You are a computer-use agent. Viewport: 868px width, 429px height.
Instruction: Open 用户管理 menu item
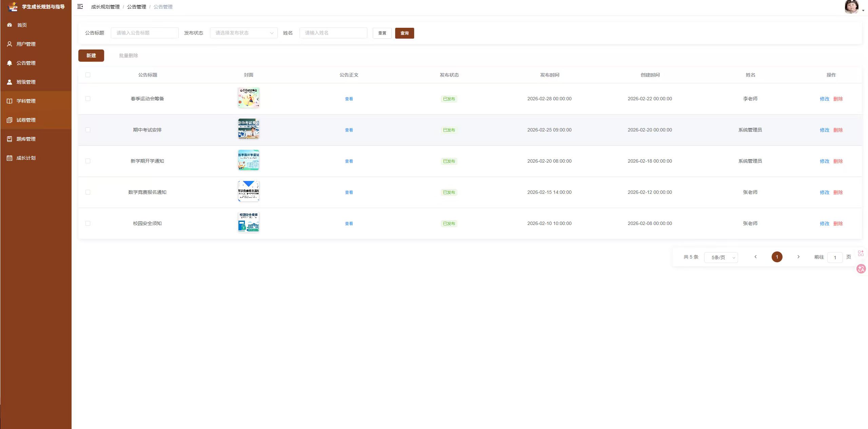[36, 44]
